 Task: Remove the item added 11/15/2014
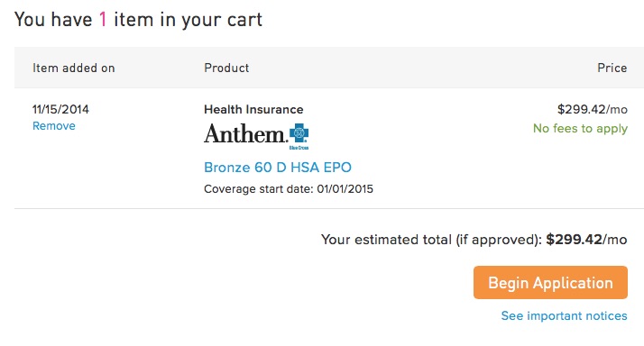(x=54, y=126)
